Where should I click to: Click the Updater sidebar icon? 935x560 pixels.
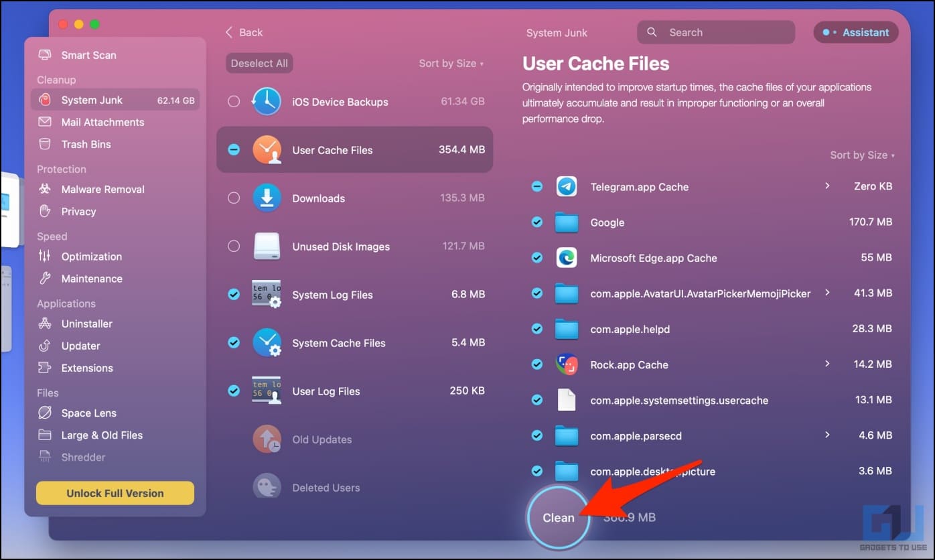45,346
